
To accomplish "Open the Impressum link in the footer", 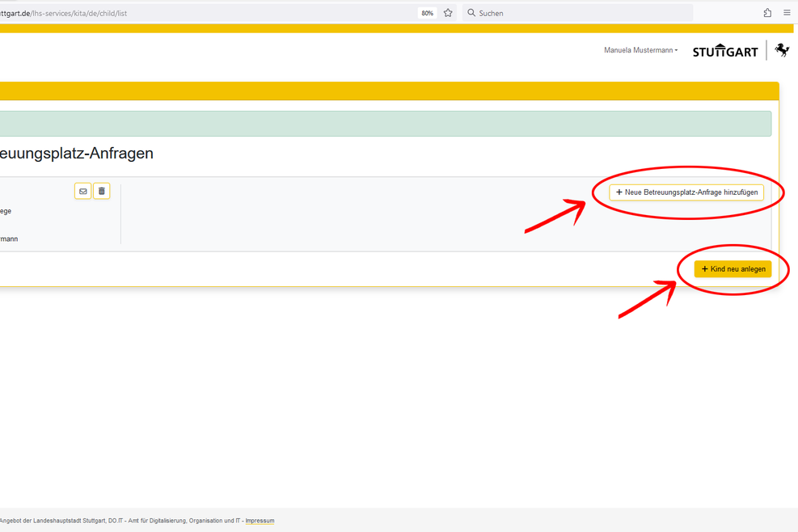I will click(x=260, y=521).
